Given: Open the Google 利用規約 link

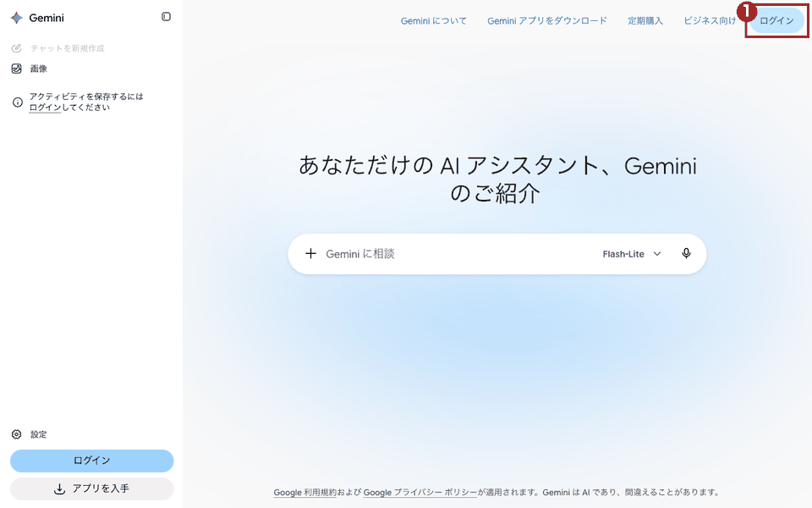Looking at the screenshot, I should [305, 492].
